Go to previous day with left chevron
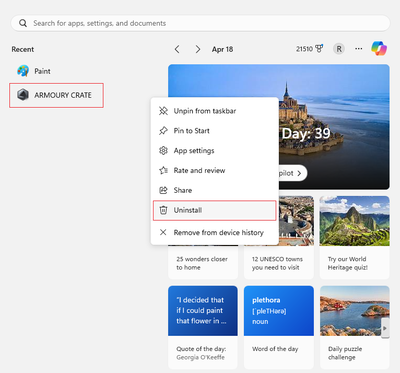This screenshot has width=400, height=373. coord(177,49)
